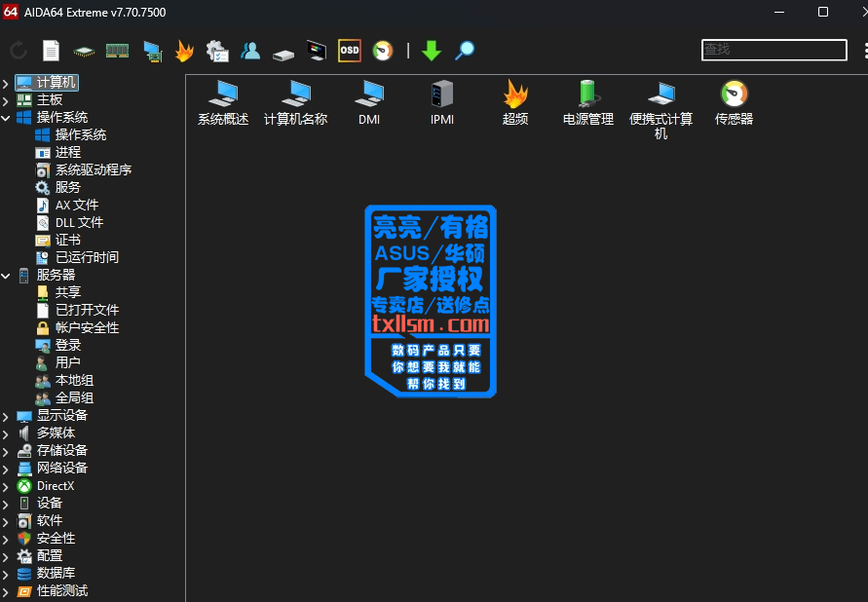This screenshot has width=868, height=602.
Task: Select 证书 in the tree
Action: click(x=58, y=241)
